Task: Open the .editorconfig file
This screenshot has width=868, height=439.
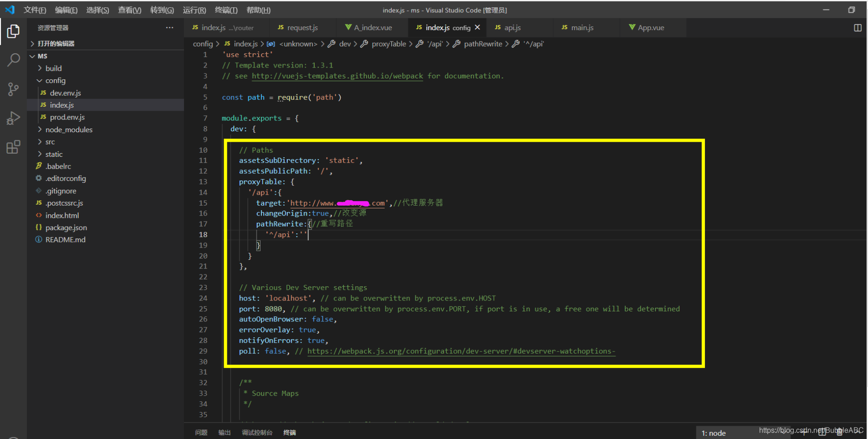Action: pyautogui.click(x=66, y=179)
